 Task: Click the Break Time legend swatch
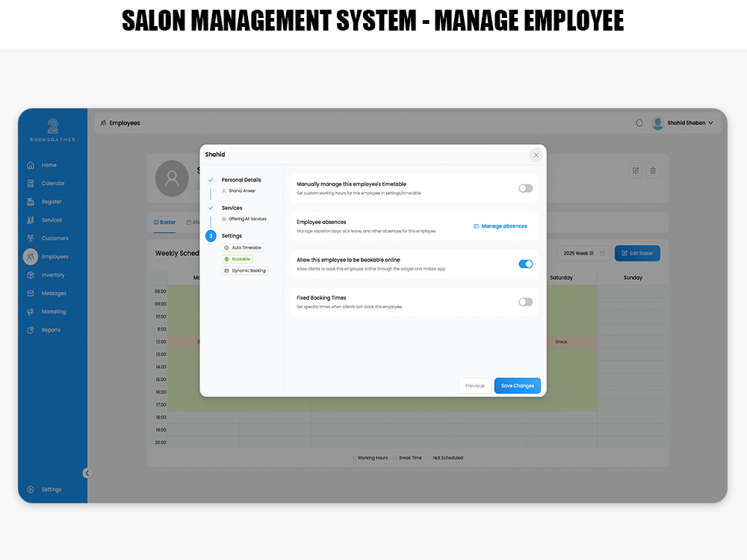tap(395, 458)
